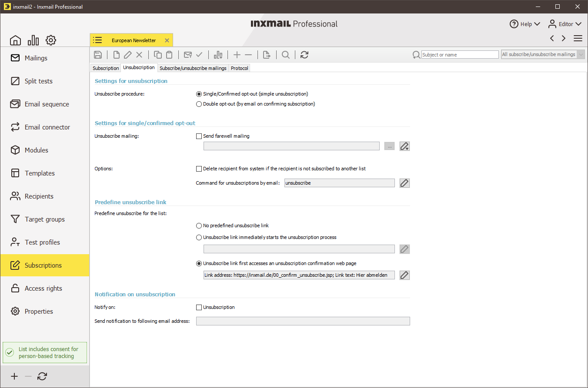Check Delete recipient from system option
Screen dimensions: 588x388
coord(199,169)
